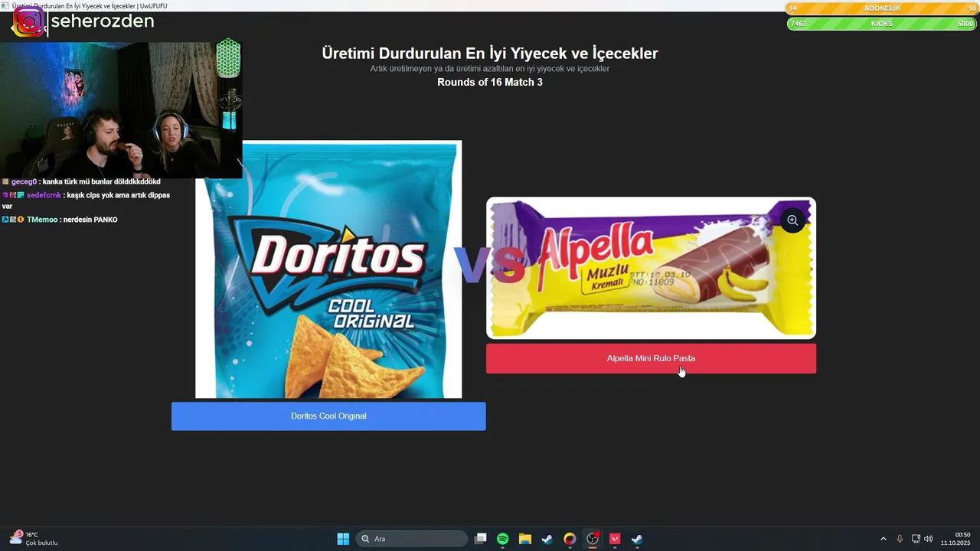Viewport: 980px width, 551px height.
Task: Switch to OBS Studio in the taskbar
Action: pyautogui.click(x=592, y=539)
